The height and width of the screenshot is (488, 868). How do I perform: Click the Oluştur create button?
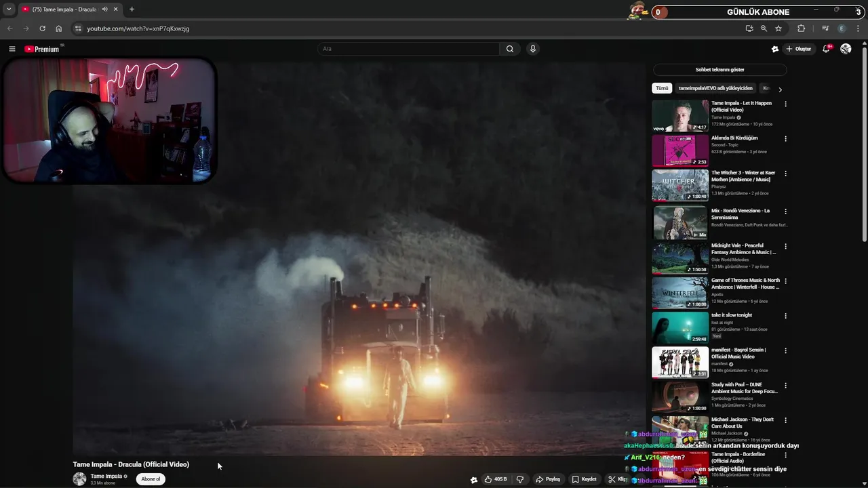[799, 49]
